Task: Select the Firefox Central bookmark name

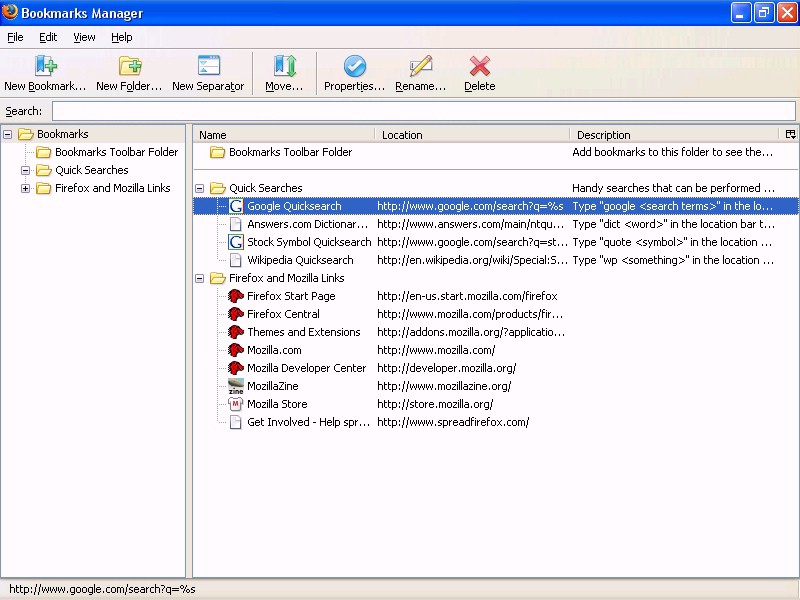Action: click(283, 314)
